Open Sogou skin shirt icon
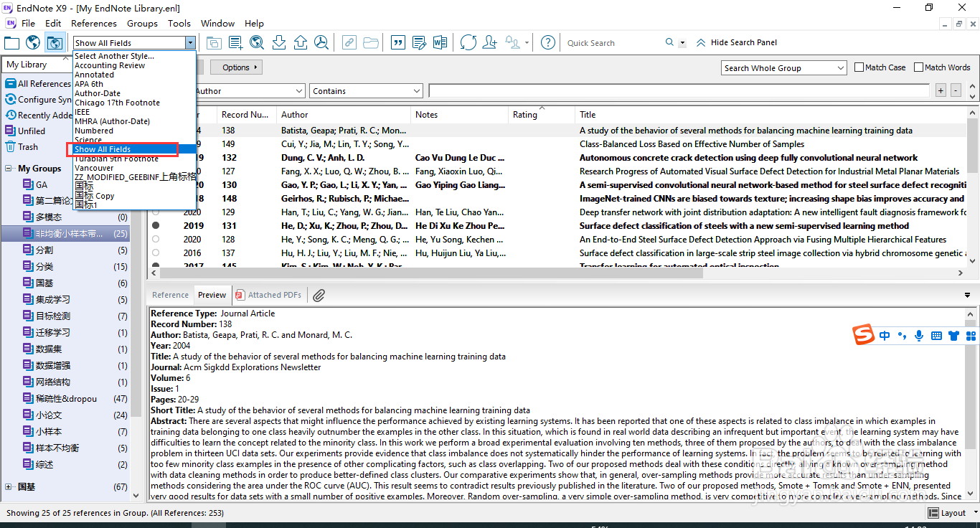This screenshot has height=528, width=980. (953, 335)
